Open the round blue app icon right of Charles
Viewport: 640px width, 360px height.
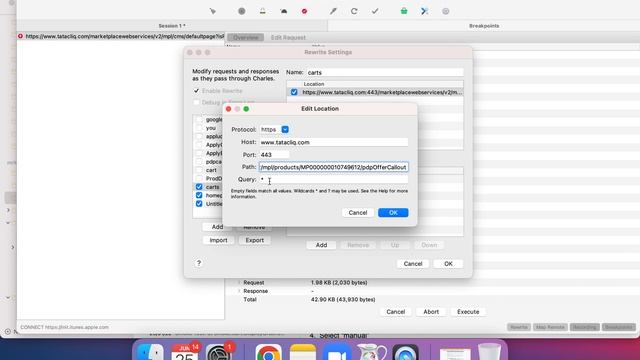coord(405,353)
